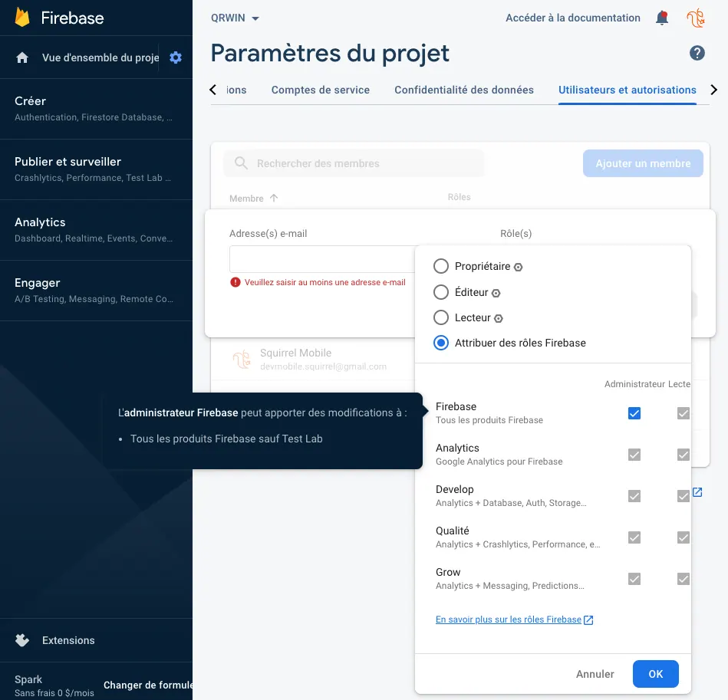Click the OK button
This screenshot has width=728, height=700.
point(656,674)
